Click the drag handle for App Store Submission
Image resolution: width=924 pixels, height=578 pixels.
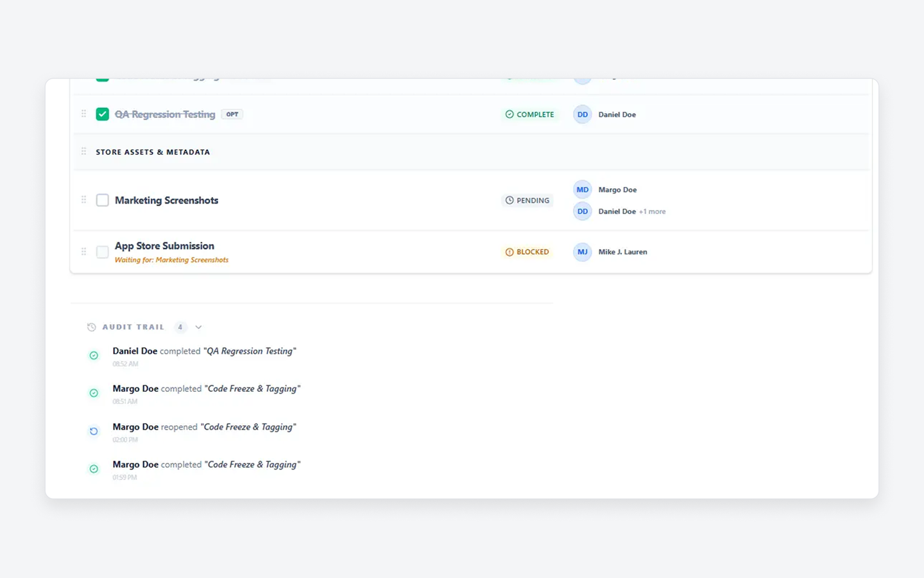[x=83, y=251]
